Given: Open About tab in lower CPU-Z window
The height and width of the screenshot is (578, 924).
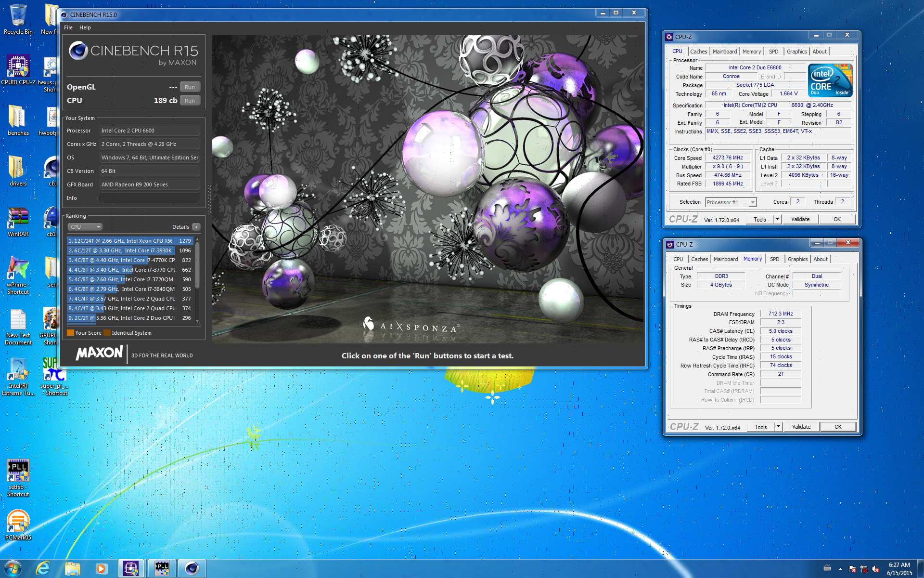Looking at the screenshot, I should click(x=821, y=259).
